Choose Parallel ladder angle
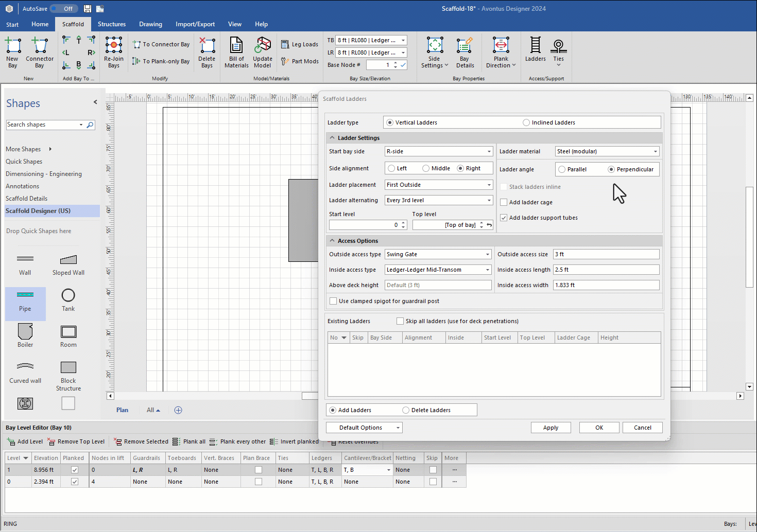This screenshot has width=757, height=532. point(562,169)
